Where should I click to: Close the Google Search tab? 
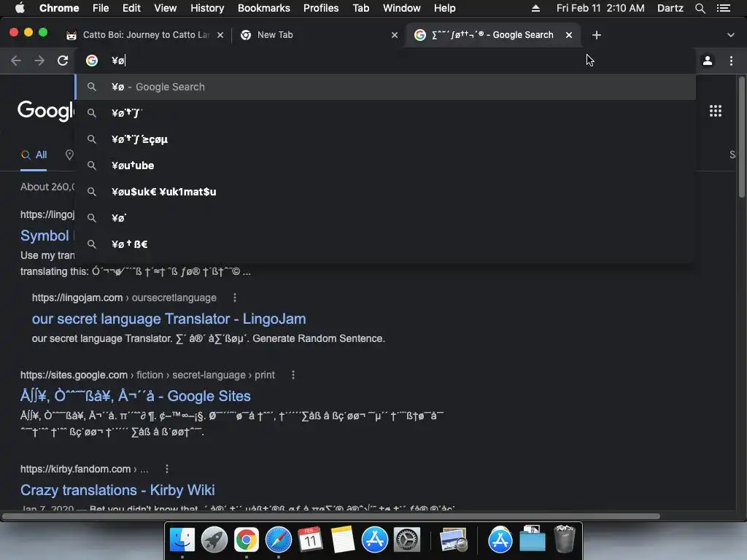[569, 35]
